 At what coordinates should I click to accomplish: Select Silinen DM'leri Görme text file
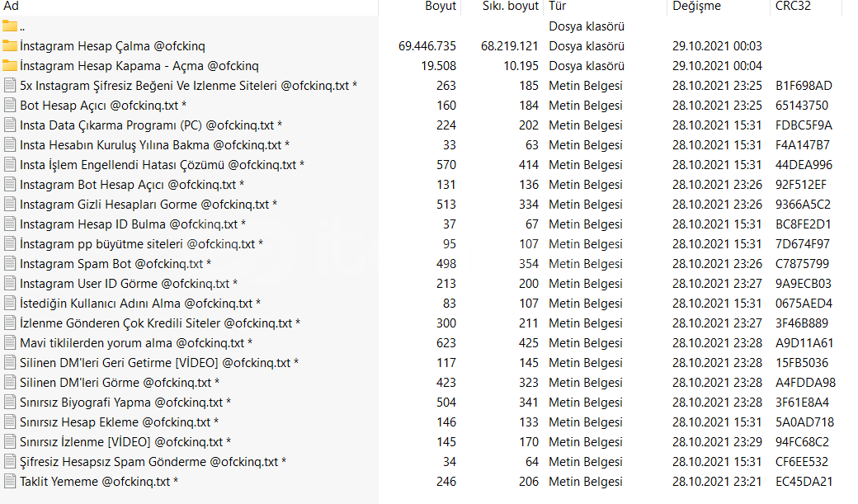[120, 383]
